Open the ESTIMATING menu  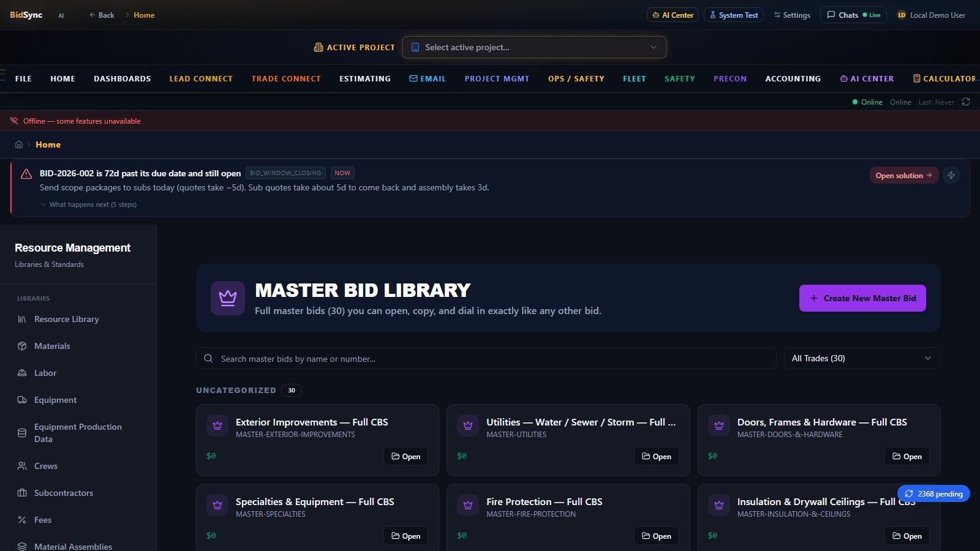[x=365, y=78]
